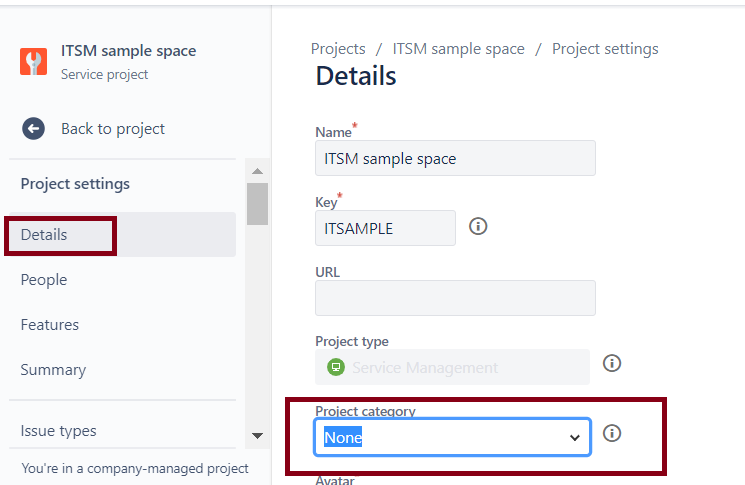
Task: Open Issue types settings
Action: click(x=59, y=431)
